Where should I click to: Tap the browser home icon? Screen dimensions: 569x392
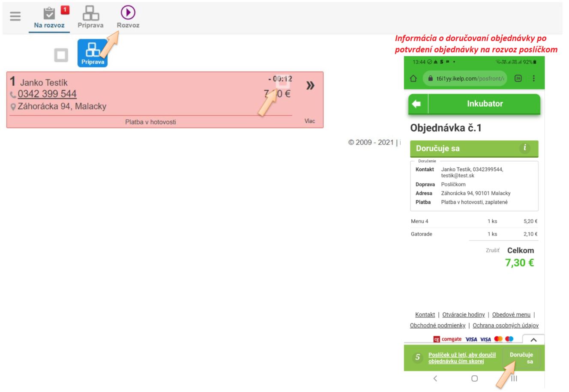click(x=413, y=78)
